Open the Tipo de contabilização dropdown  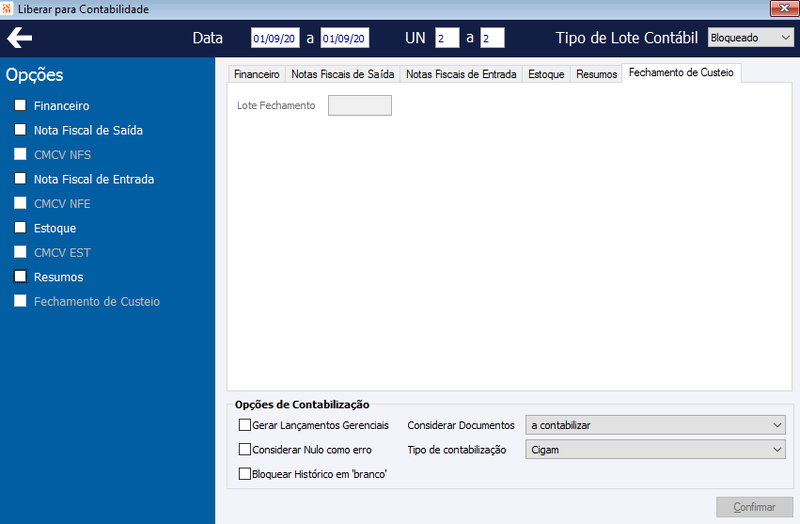coord(655,450)
